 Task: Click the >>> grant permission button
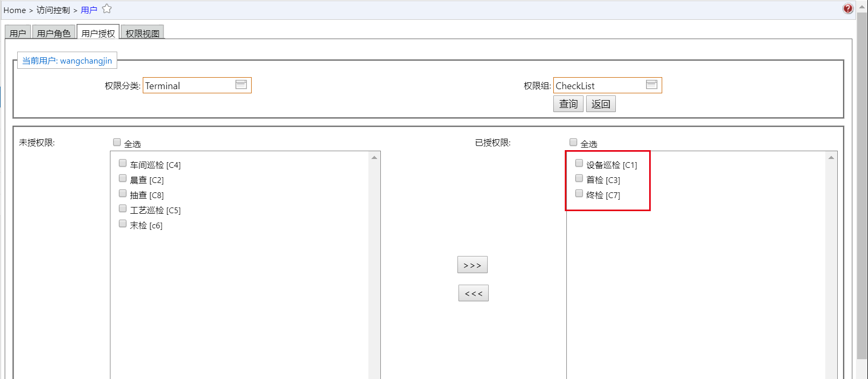[x=473, y=265]
